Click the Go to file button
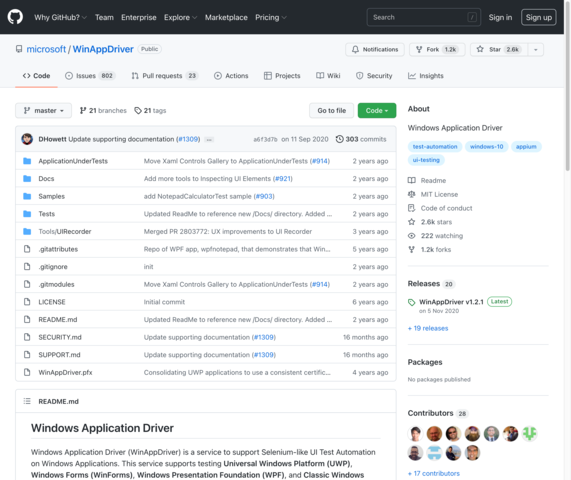Screen dimensions: 571x480 (331, 110)
